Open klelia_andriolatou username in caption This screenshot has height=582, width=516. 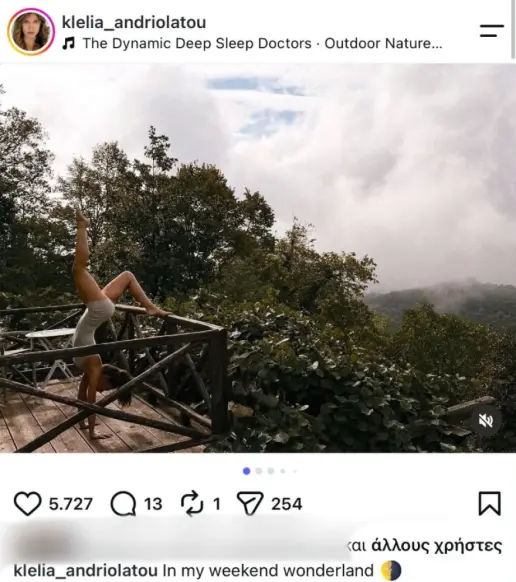click(86, 570)
